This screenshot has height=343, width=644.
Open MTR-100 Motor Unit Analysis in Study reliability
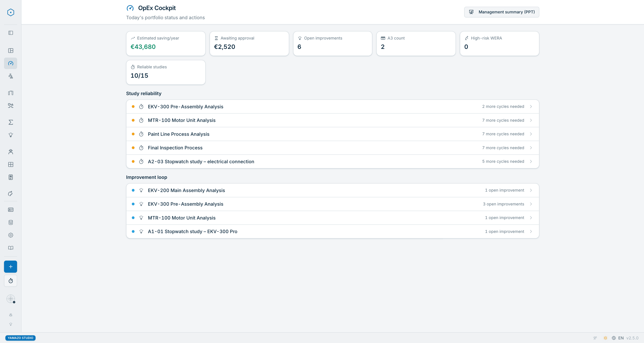333,120
